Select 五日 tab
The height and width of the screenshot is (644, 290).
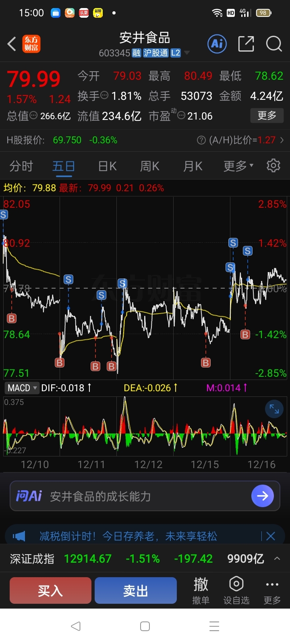(x=64, y=166)
